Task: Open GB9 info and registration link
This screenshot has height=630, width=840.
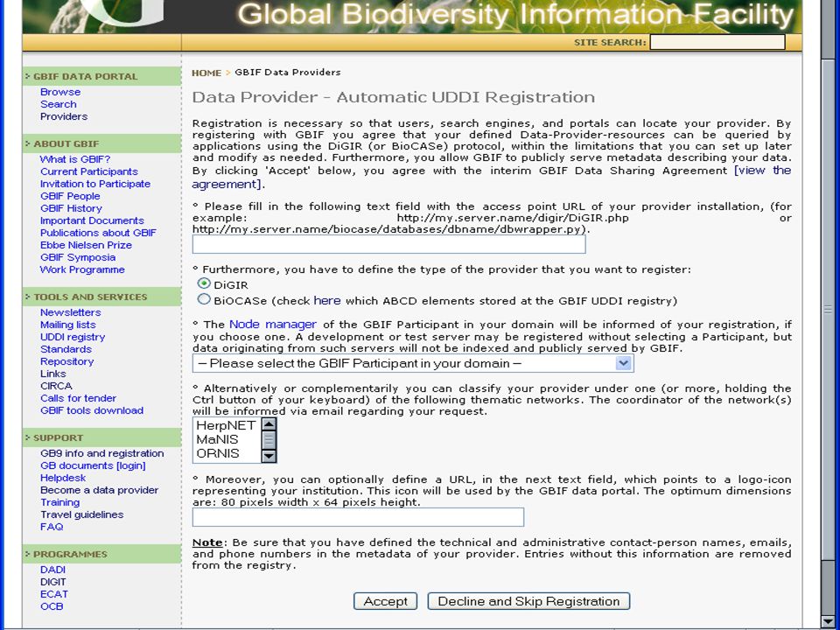Action: pyautogui.click(x=101, y=454)
